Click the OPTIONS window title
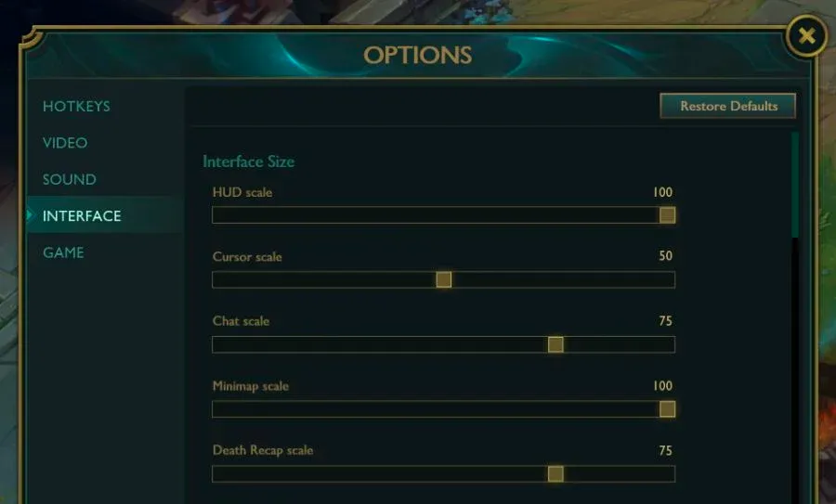836x504 pixels. tap(418, 56)
